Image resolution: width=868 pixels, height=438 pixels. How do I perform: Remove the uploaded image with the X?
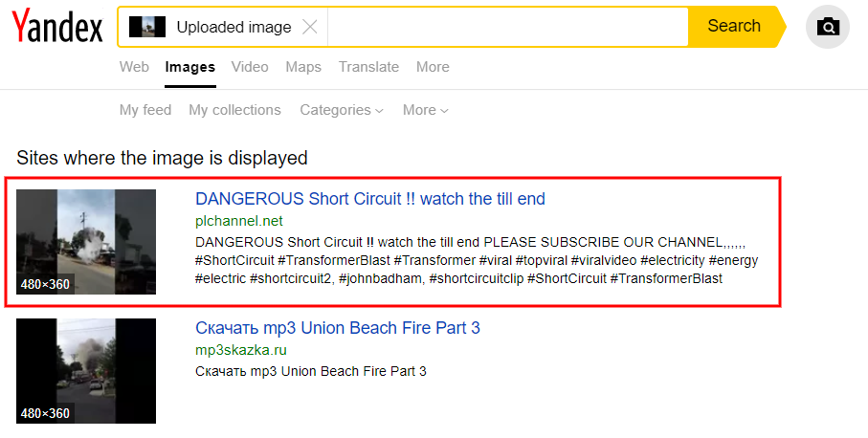click(310, 27)
